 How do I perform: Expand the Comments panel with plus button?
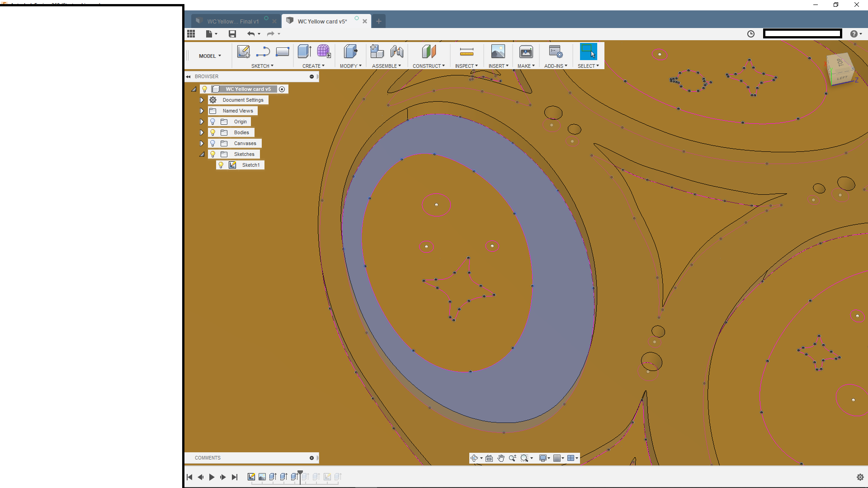[311, 458]
